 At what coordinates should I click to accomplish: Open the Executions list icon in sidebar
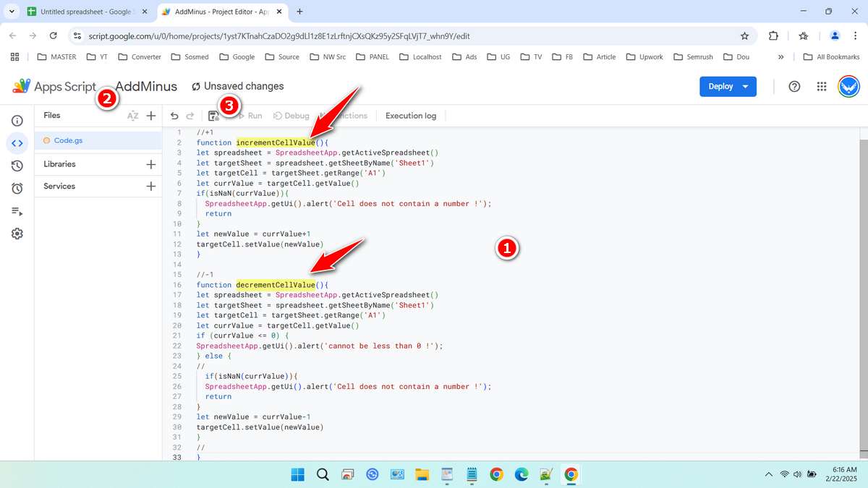click(17, 211)
